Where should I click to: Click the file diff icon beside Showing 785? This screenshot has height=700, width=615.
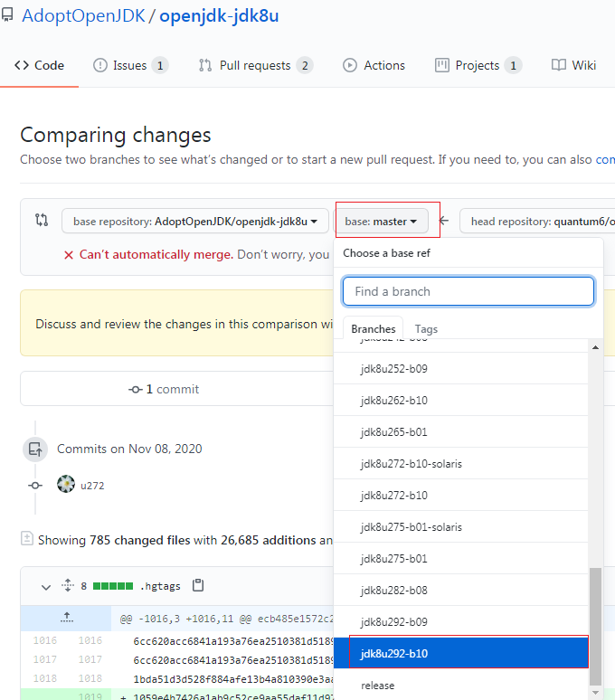[x=27, y=538]
